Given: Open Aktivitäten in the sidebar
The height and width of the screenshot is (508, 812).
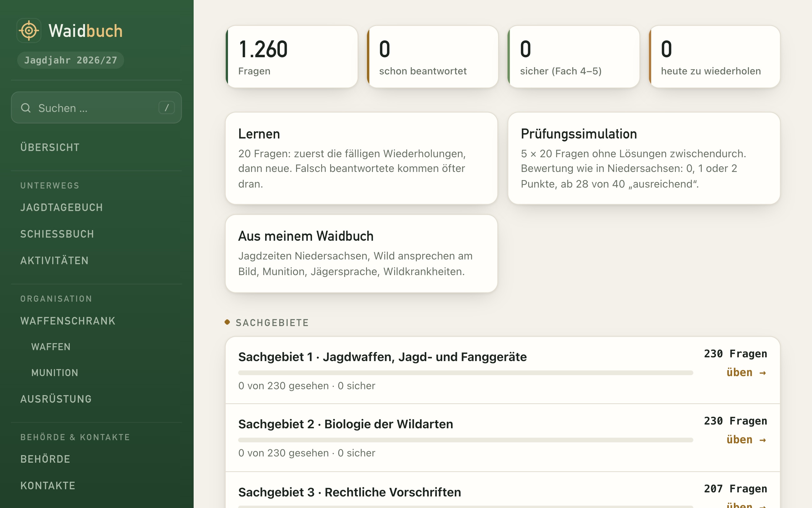Looking at the screenshot, I should click(x=54, y=260).
